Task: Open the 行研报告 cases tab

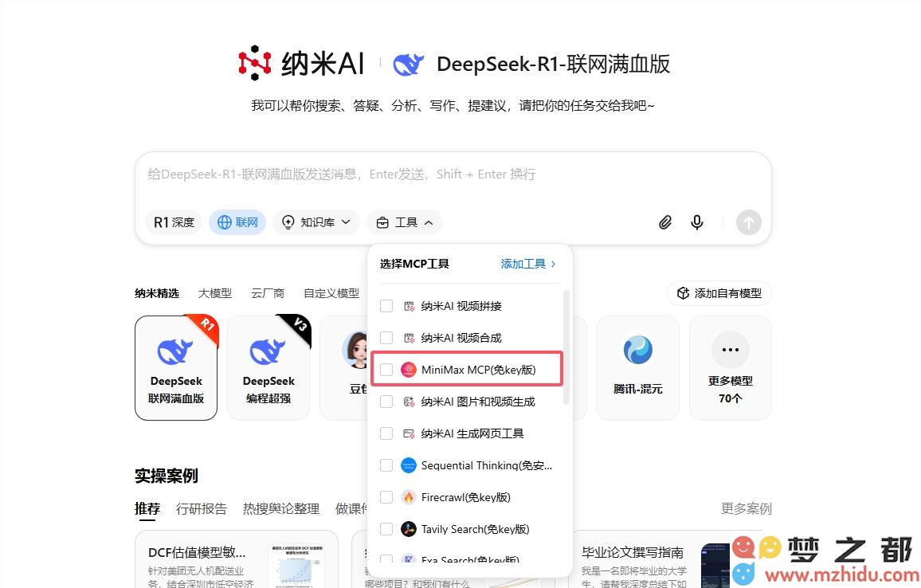Action: click(202, 508)
